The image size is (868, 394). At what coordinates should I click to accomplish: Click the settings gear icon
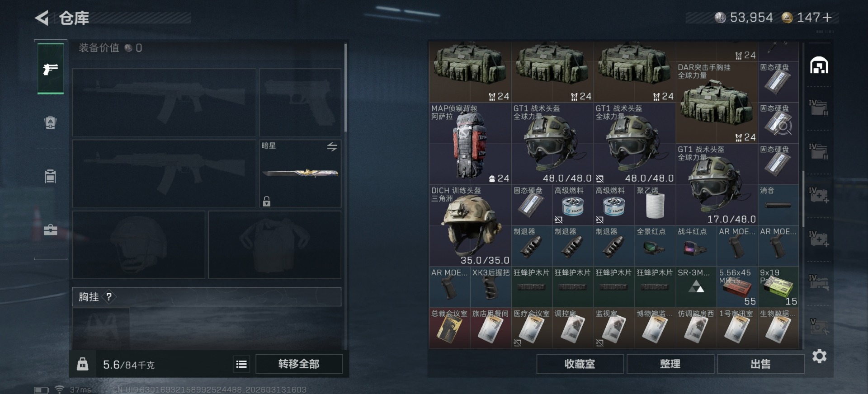point(819,356)
